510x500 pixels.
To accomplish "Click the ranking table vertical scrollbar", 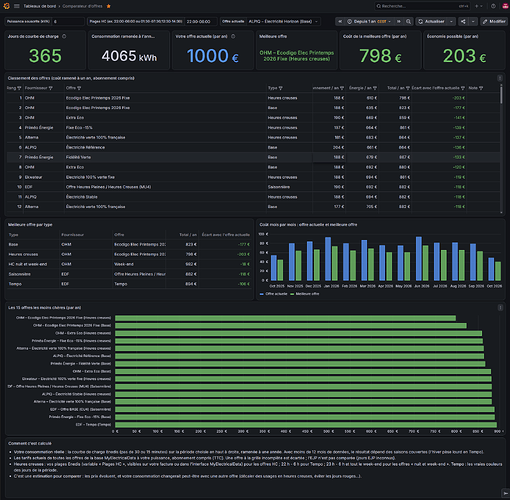I will (x=501, y=94).
